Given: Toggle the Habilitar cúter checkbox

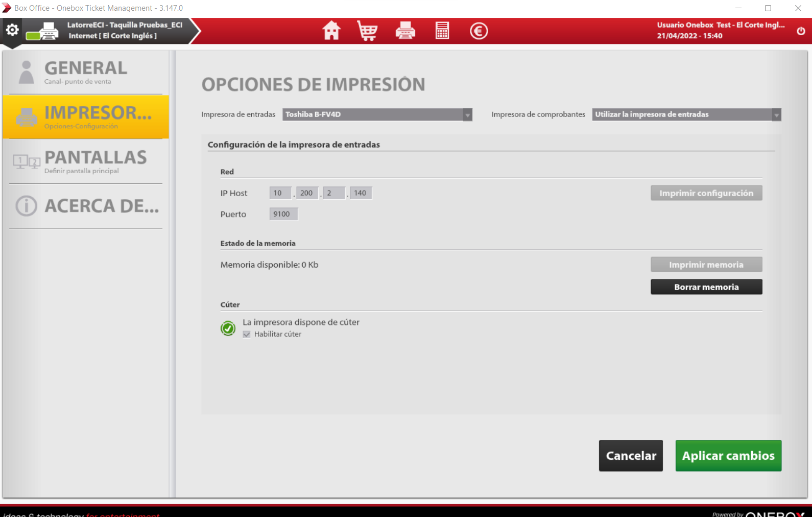Looking at the screenshot, I should pyautogui.click(x=247, y=334).
